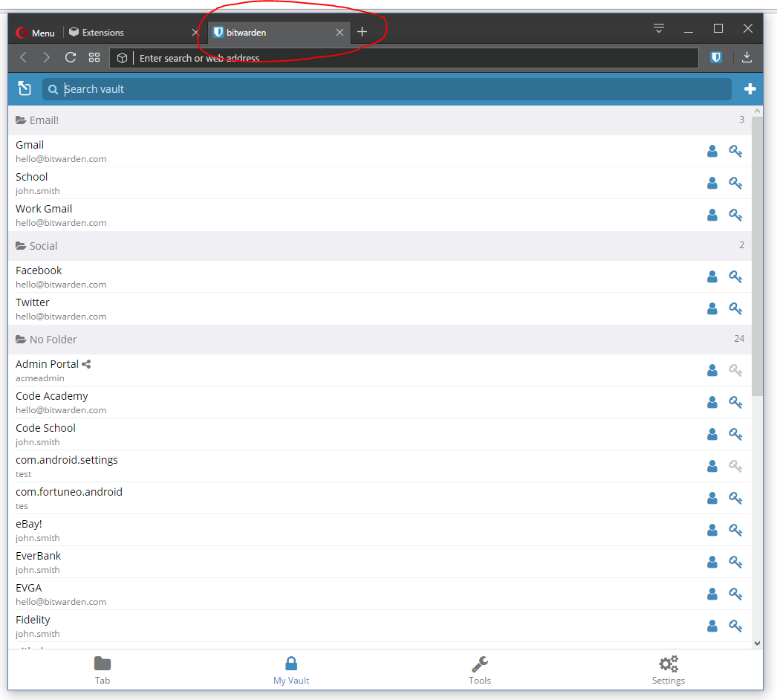The image size is (777, 700).
Task: Copy password key for School
Action: pos(735,183)
